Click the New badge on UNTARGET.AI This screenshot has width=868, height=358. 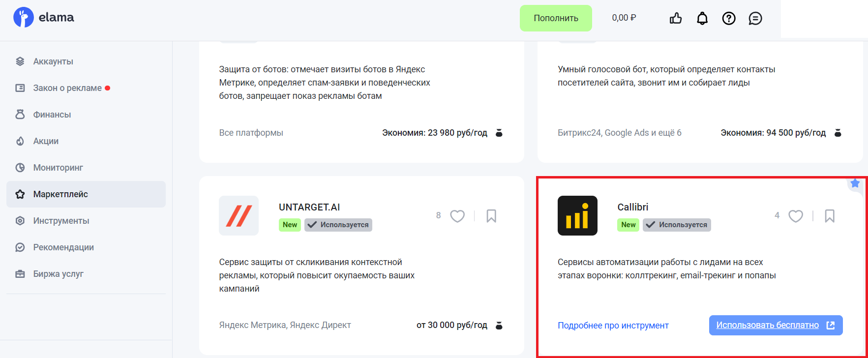pyautogui.click(x=290, y=225)
